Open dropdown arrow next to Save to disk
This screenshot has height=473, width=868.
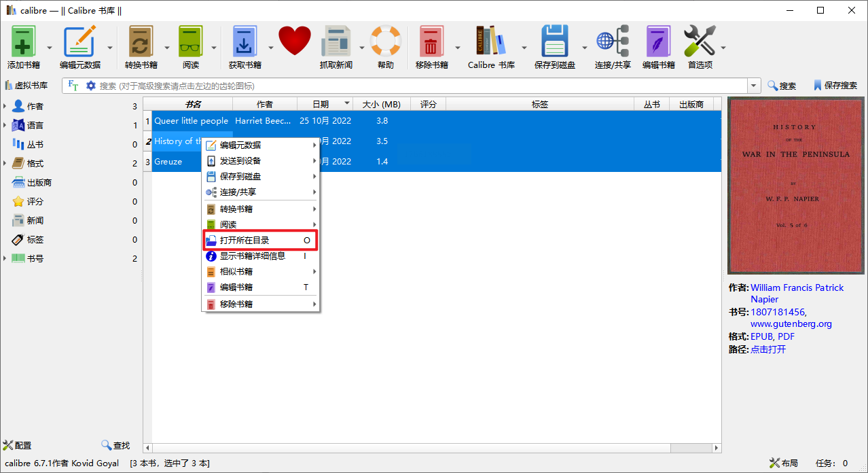coord(584,48)
